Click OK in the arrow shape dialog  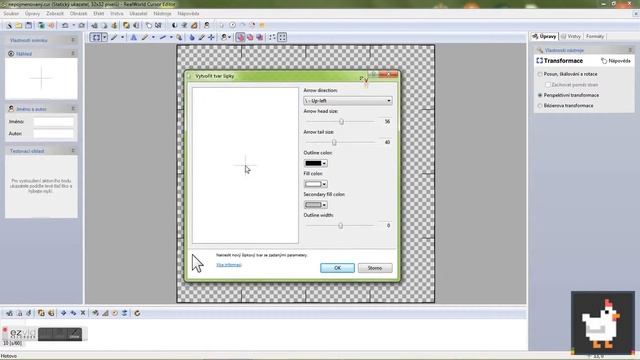point(337,268)
